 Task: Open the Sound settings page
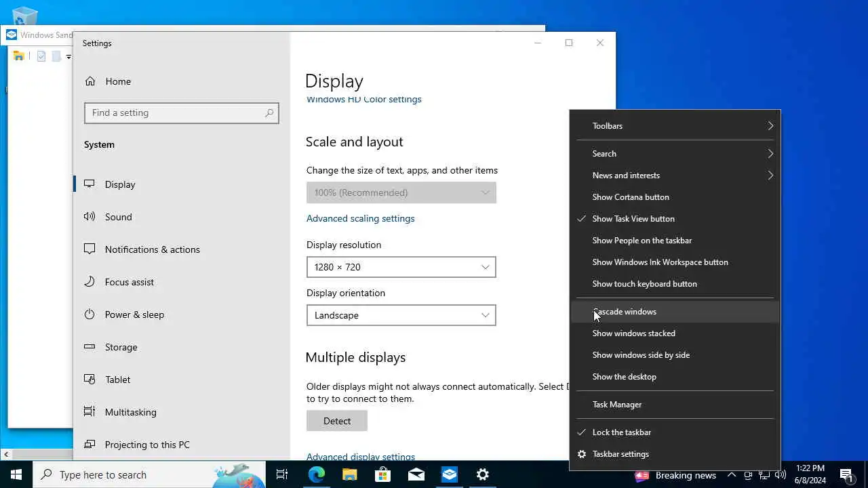[x=182, y=217]
